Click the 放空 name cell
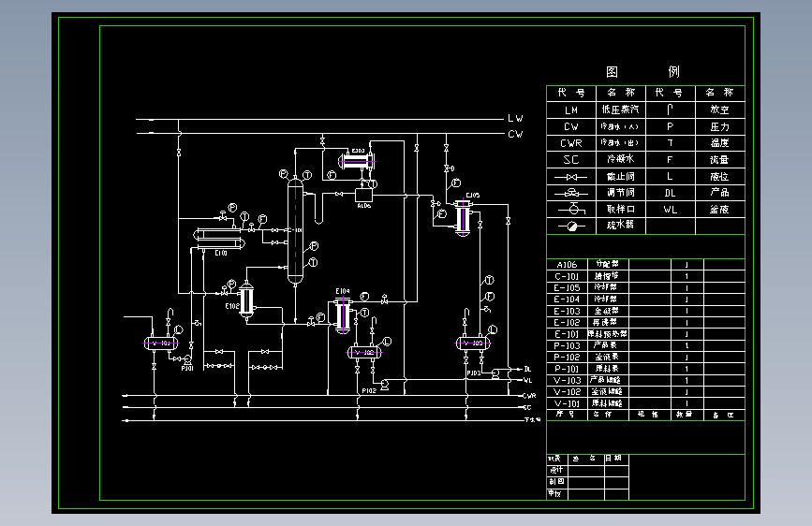This screenshot has height=526, width=812. pos(720,110)
